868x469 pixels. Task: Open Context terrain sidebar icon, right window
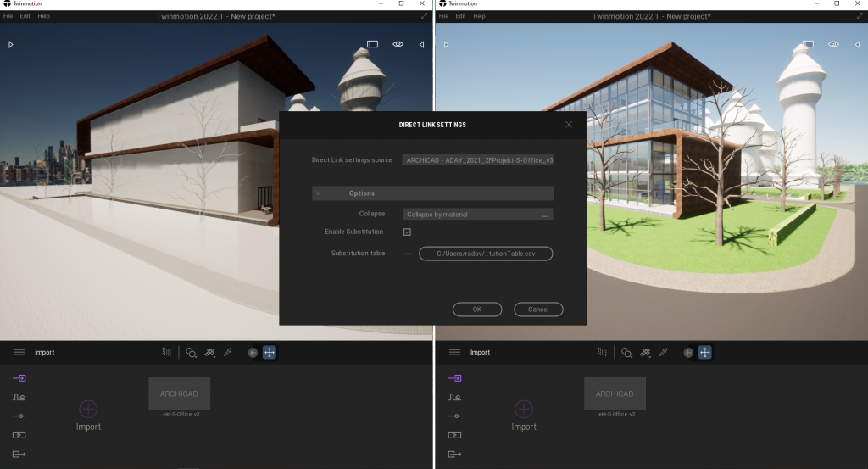(x=455, y=397)
